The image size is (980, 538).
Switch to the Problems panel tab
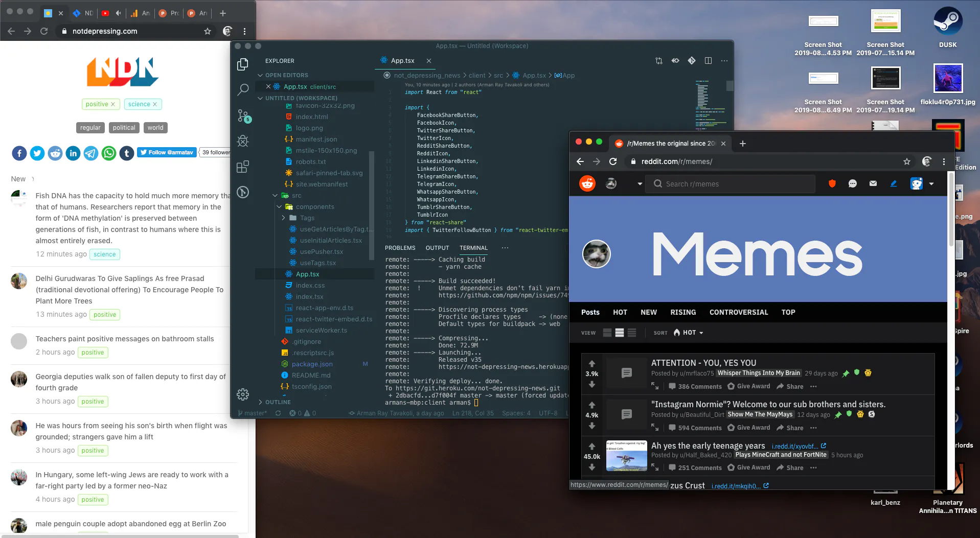pos(400,248)
